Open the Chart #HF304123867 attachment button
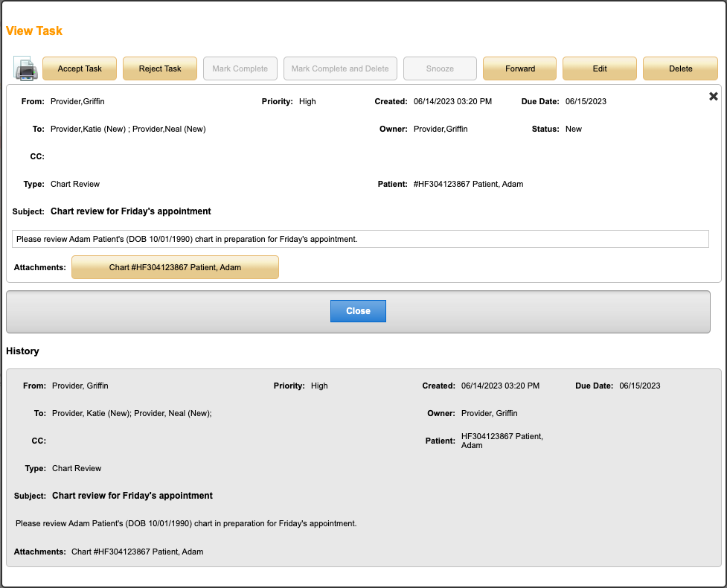 click(175, 267)
